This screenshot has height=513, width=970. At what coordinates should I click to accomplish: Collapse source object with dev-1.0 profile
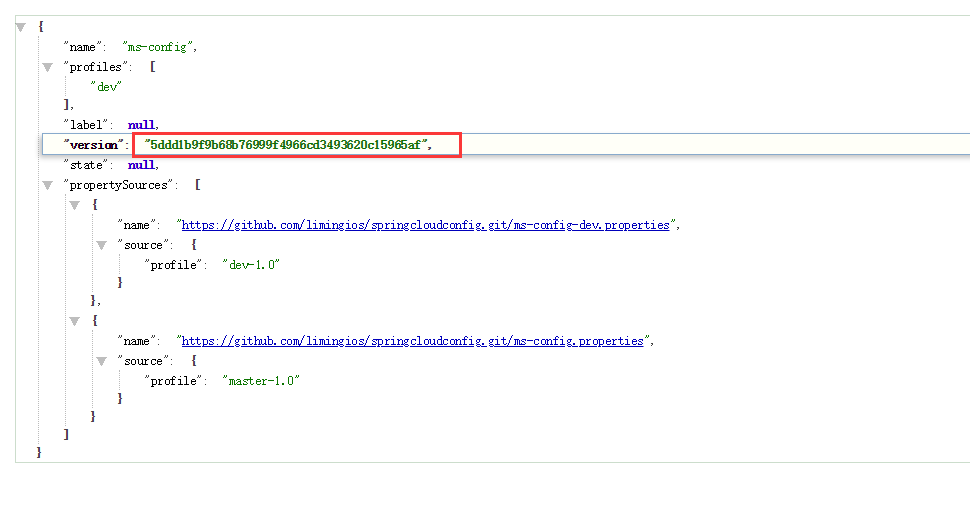[102, 245]
